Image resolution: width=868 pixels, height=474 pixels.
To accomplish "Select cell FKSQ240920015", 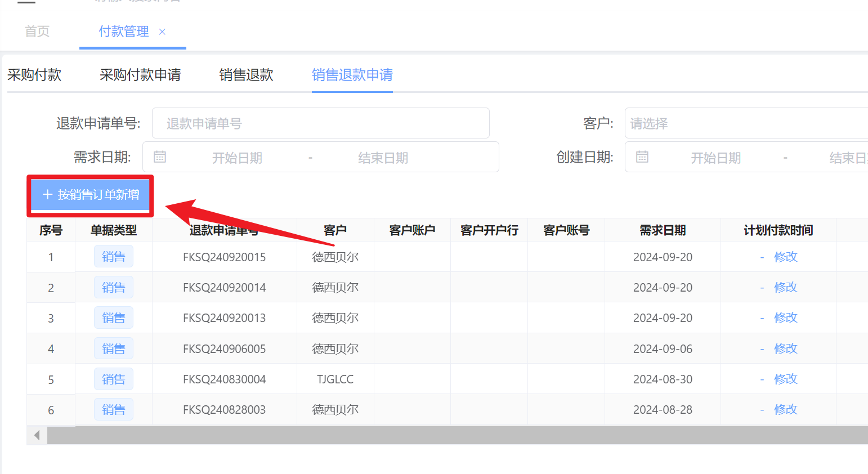I will [x=224, y=257].
